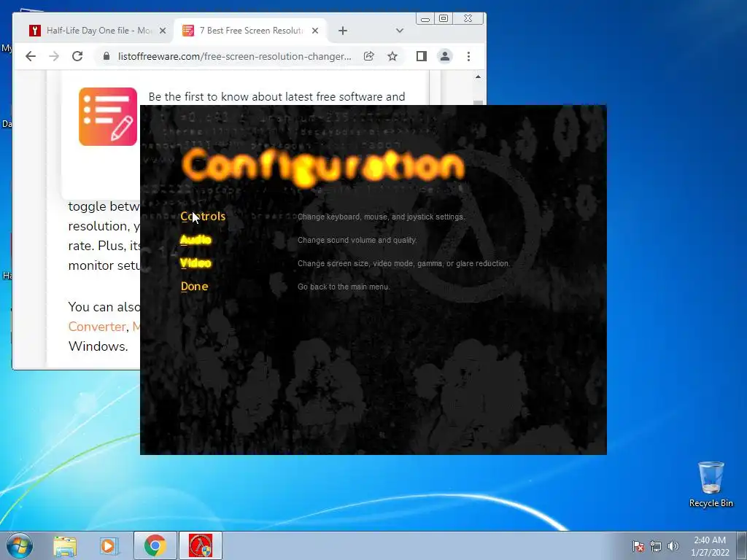Click the "Be the first to know" text
This screenshot has width=747, height=560.
coord(276,97)
